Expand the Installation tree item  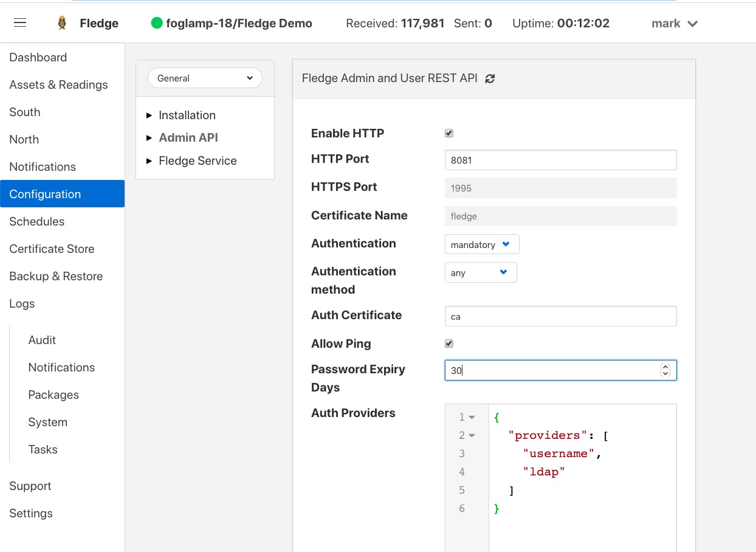coord(149,116)
